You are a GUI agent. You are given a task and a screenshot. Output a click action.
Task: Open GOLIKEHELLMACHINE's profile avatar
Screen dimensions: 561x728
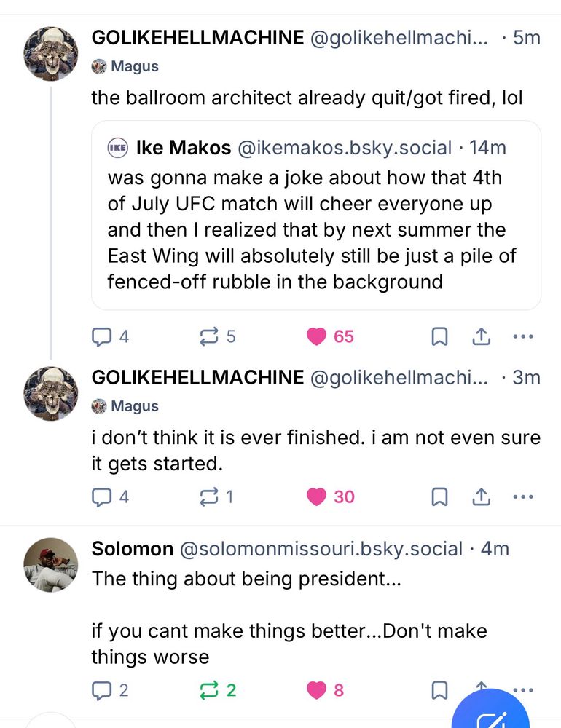[50, 52]
